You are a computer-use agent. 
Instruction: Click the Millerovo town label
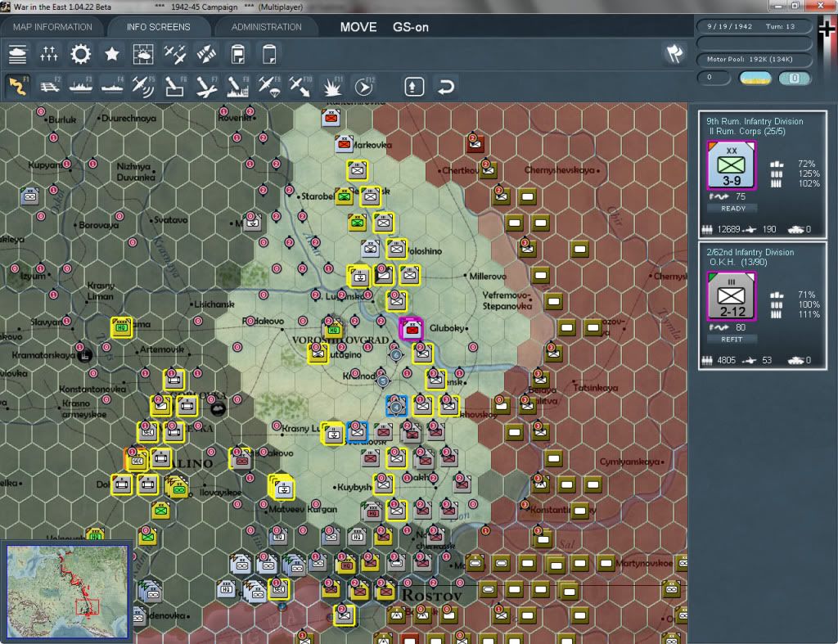click(487, 277)
